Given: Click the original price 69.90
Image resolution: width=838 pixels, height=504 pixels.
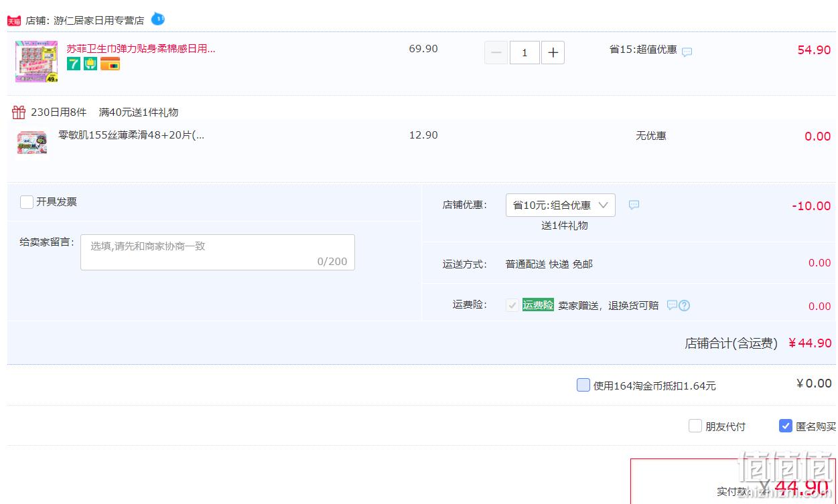Looking at the screenshot, I should (423, 49).
